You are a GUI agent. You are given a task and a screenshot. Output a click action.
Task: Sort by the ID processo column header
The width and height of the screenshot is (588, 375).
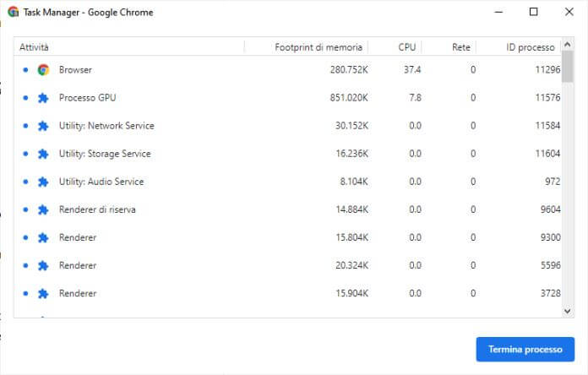pyautogui.click(x=519, y=47)
